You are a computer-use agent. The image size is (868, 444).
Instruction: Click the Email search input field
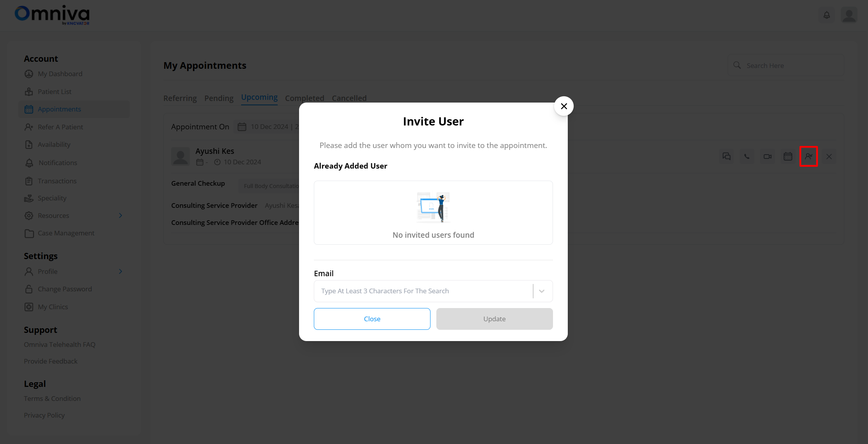(423, 291)
